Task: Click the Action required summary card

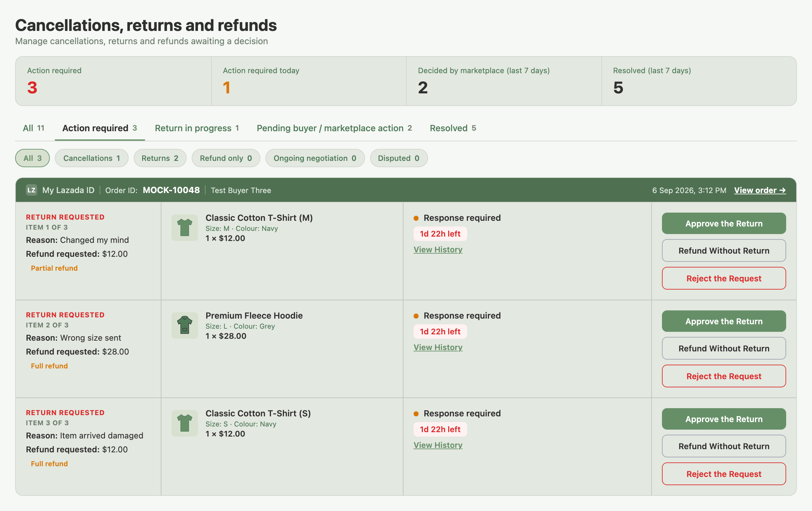Action: tap(114, 81)
